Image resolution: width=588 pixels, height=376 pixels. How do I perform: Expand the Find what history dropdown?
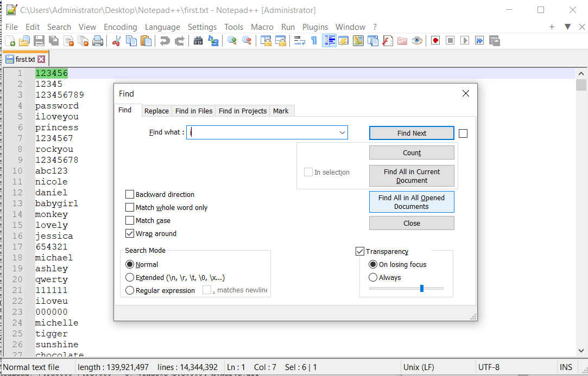pos(342,132)
